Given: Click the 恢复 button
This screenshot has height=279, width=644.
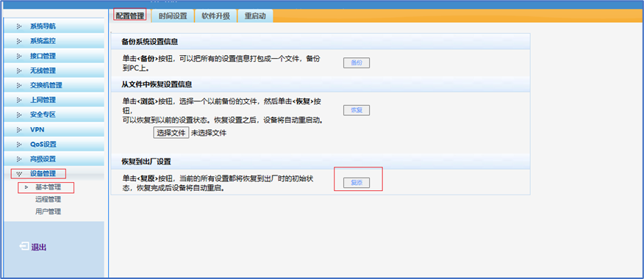Looking at the screenshot, I should [x=357, y=110].
